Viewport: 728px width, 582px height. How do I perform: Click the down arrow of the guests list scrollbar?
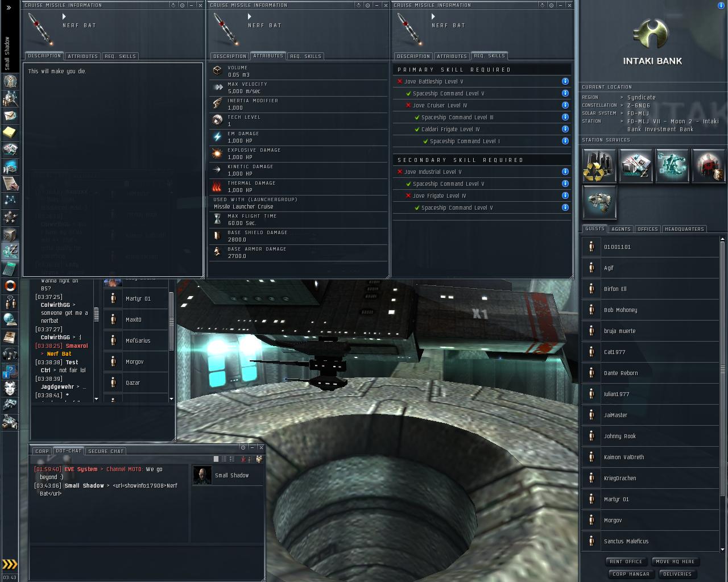coord(722,550)
